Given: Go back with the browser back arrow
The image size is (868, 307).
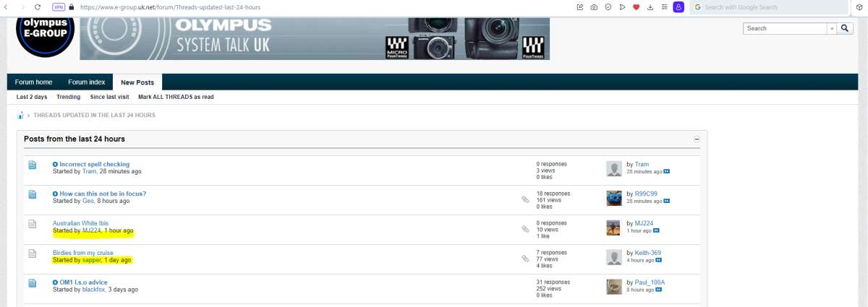Looking at the screenshot, I should pos(6,7).
